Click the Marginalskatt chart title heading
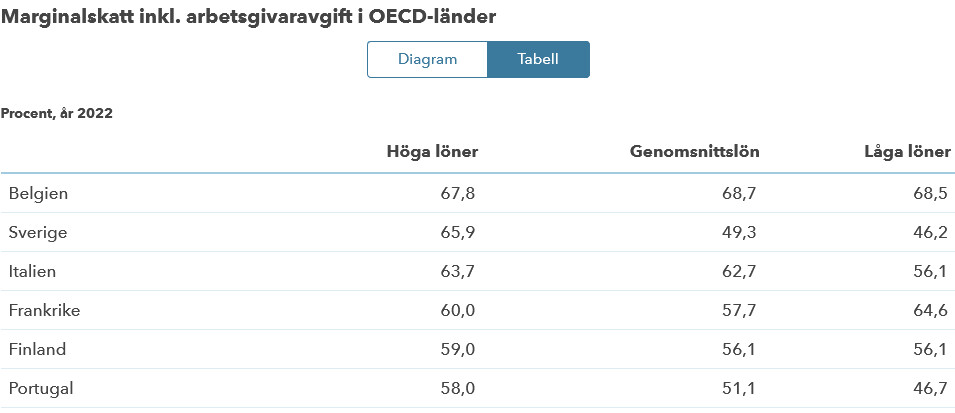This screenshot has width=955, height=413. pyautogui.click(x=248, y=17)
